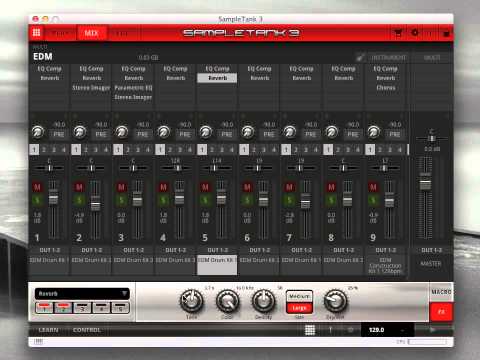This screenshot has height=360, width=480.
Task: Click the send knob on channel 3
Action: 122,132
